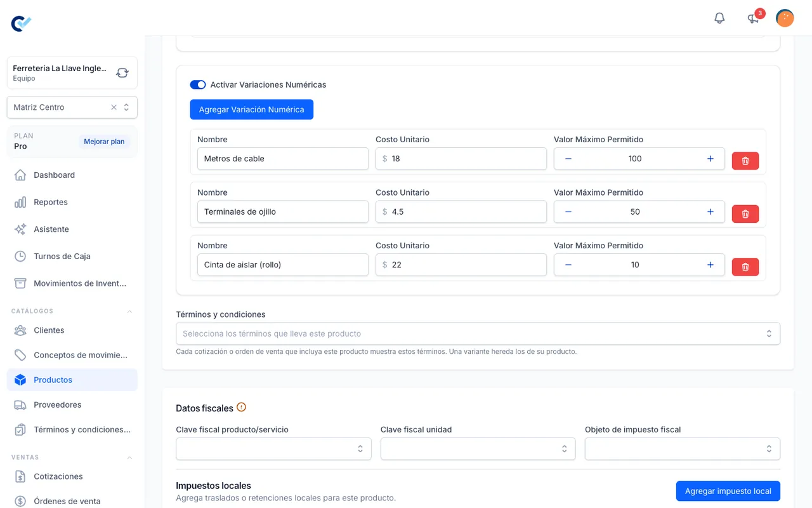Open Objeto de impuesto fiscal dropdown
This screenshot has height=508, width=812.
[683, 448]
